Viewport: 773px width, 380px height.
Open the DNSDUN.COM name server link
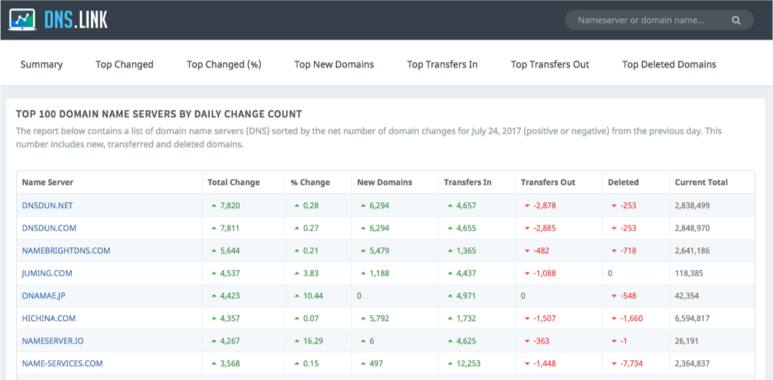[x=49, y=228]
